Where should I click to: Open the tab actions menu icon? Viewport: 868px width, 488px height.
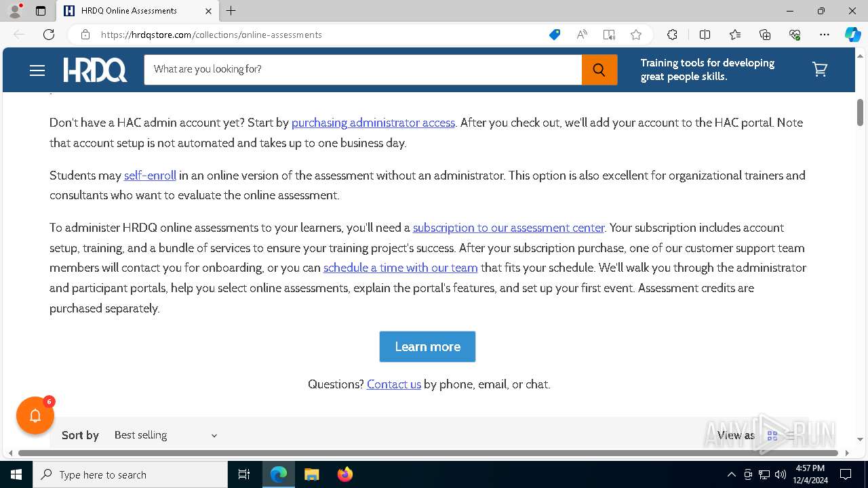41,11
